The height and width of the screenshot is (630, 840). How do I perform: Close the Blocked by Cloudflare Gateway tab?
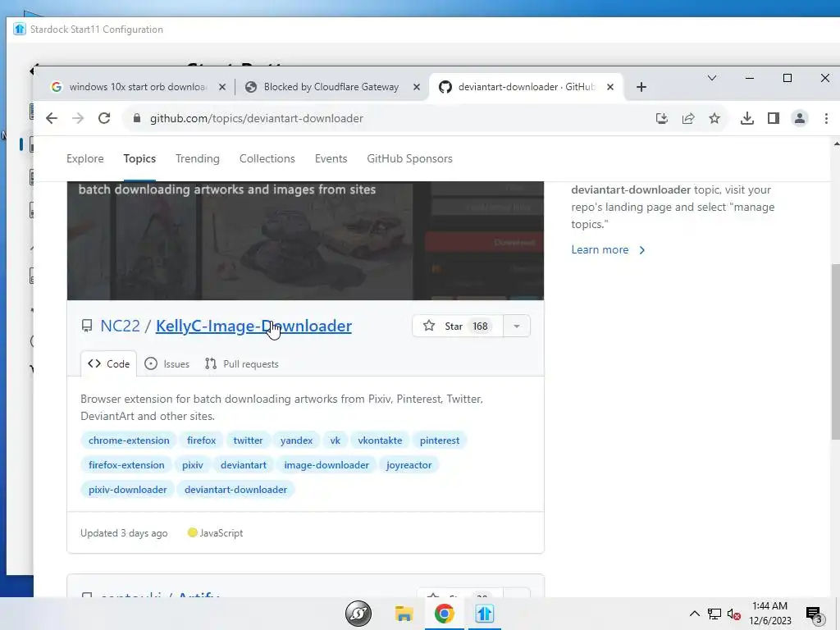[416, 87]
